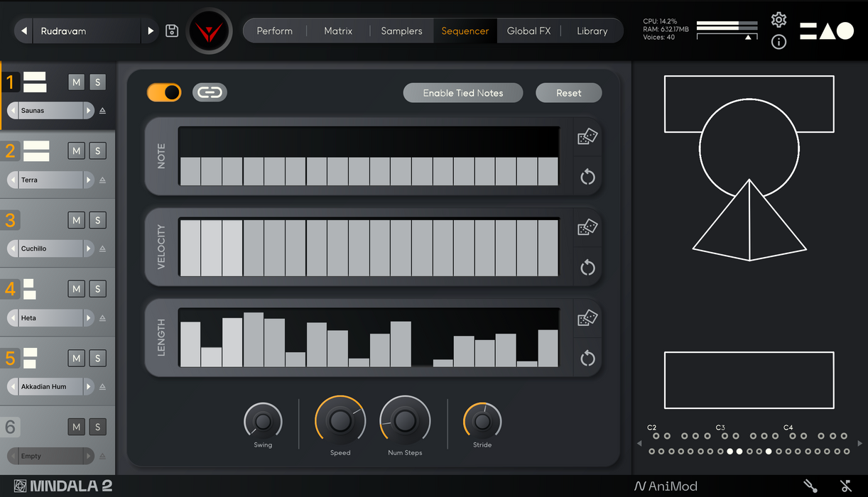
Task: Open the Global FX tab
Action: click(x=528, y=31)
